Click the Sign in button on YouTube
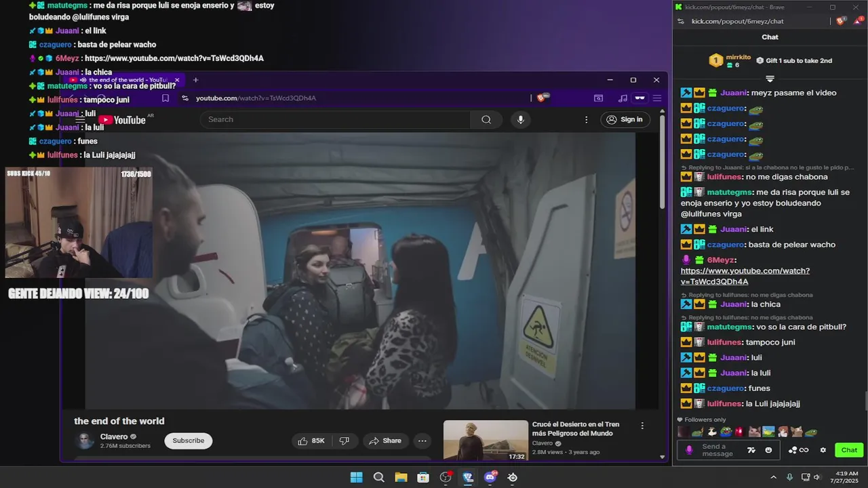This screenshot has width=868, height=488. (625, 119)
